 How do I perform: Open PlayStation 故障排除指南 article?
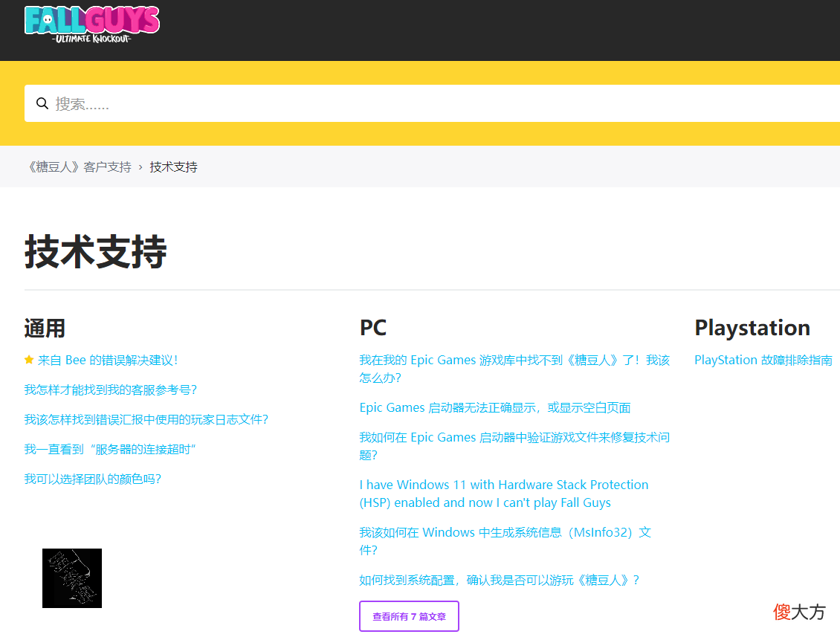click(763, 360)
